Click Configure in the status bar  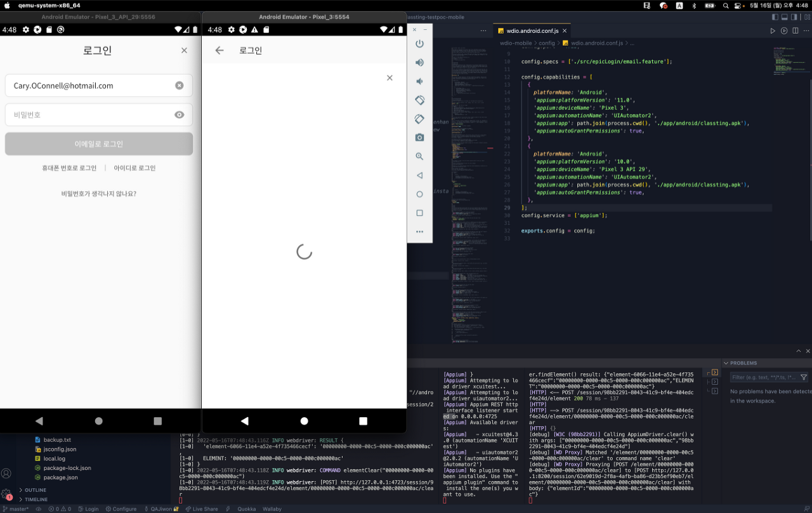pyautogui.click(x=121, y=509)
